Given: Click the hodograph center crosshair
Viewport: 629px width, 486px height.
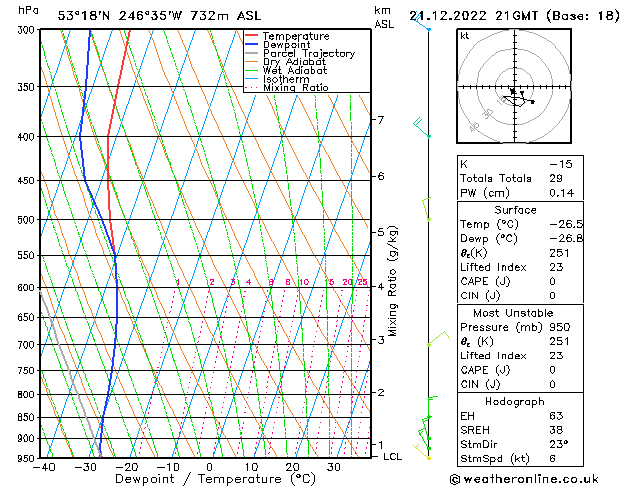Looking at the screenshot, I should (514, 87).
